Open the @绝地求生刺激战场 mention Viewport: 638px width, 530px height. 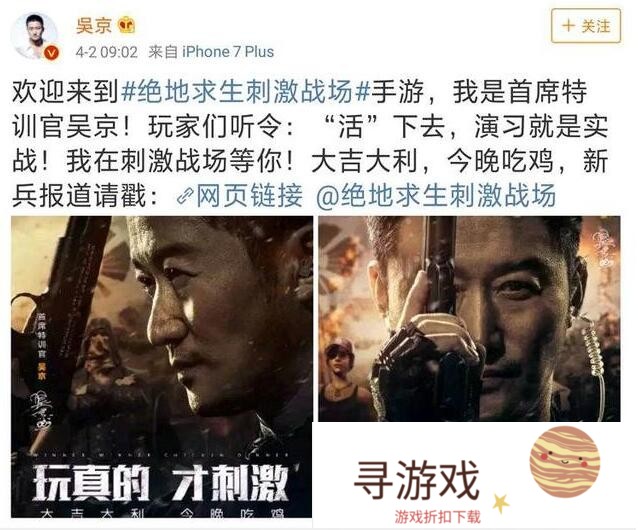point(436,196)
